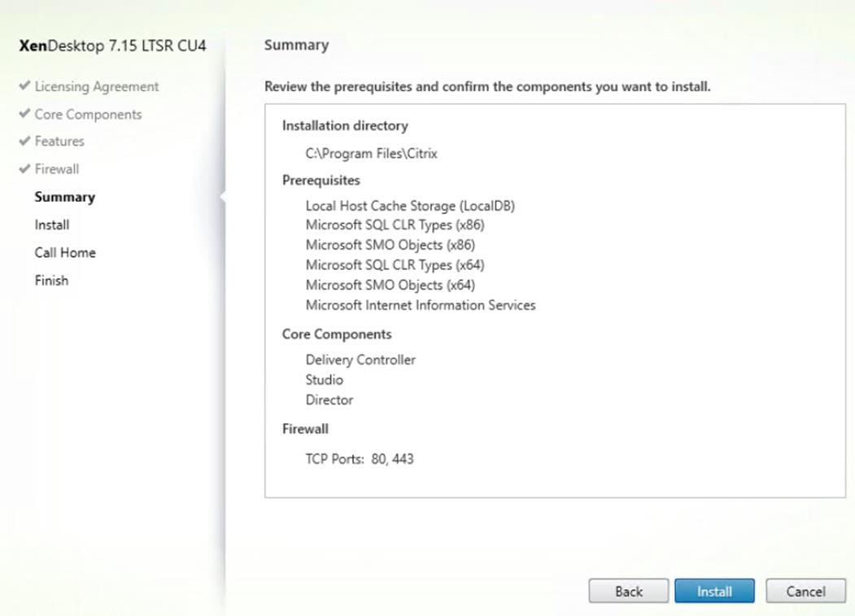This screenshot has width=855, height=616.
Task: Click the Summary page title
Action: (x=297, y=45)
